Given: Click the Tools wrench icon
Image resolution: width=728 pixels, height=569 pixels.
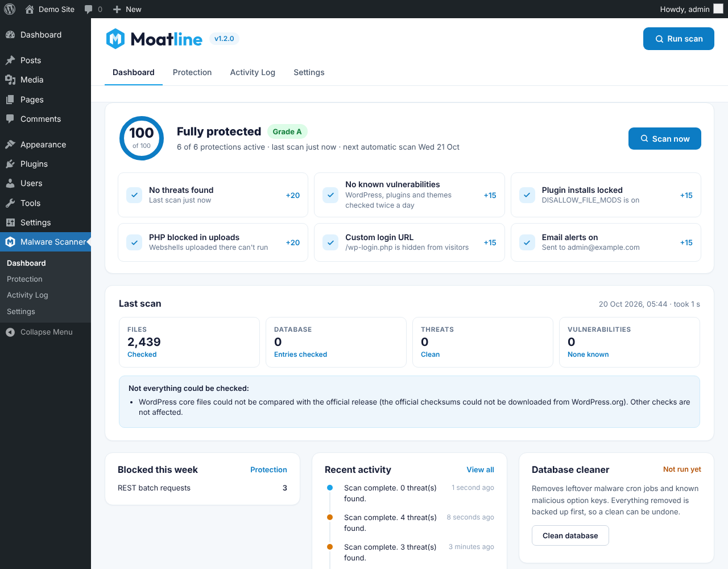Looking at the screenshot, I should tap(10, 203).
